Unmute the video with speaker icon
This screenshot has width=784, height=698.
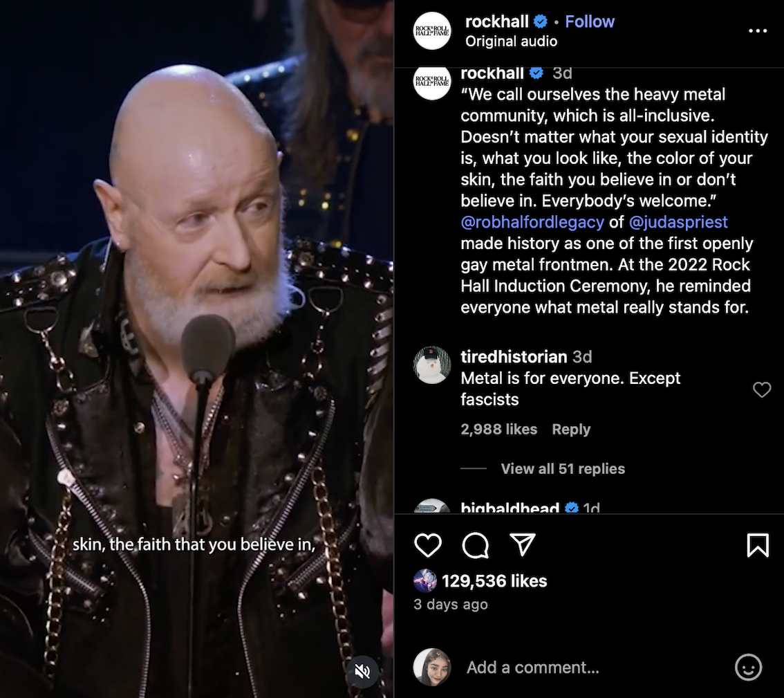click(362, 672)
